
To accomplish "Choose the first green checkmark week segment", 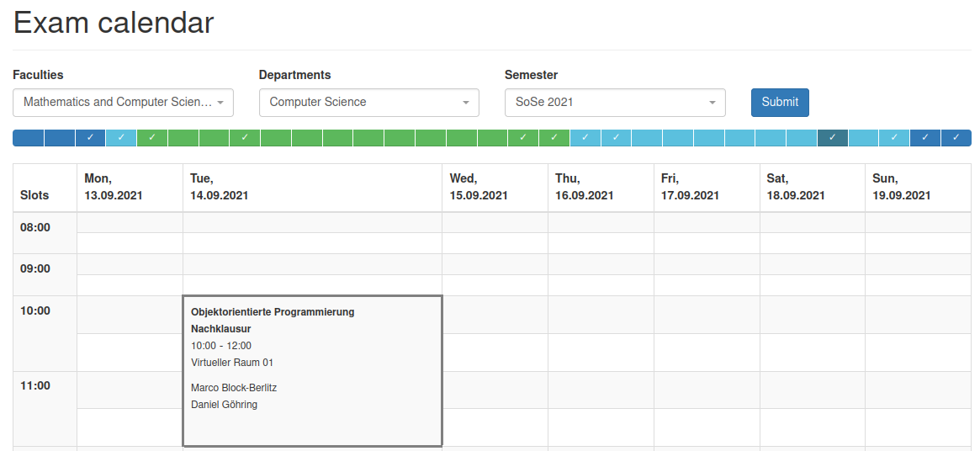I will (x=152, y=138).
